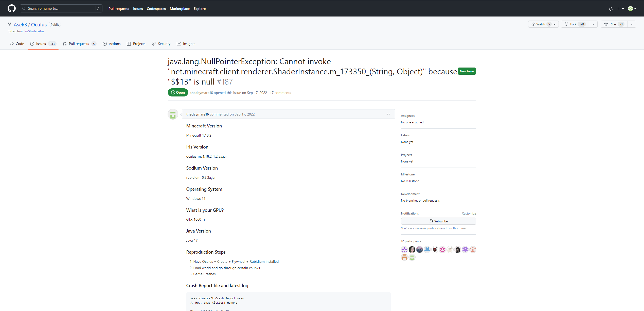Click the 'Windows 11' text
The height and width of the screenshot is (311, 644).
[x=196, y=199]
